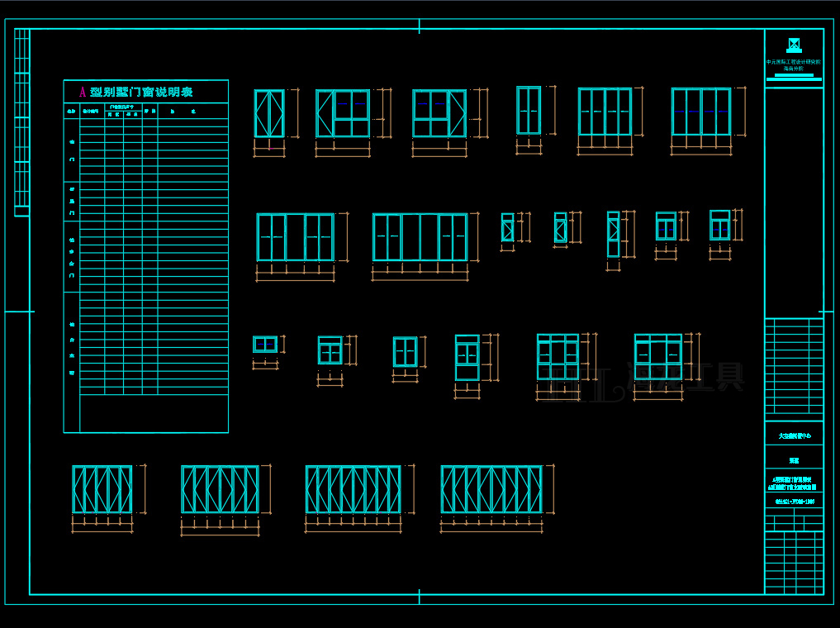Select the magenta letter A in table title

tap(82, 92)
